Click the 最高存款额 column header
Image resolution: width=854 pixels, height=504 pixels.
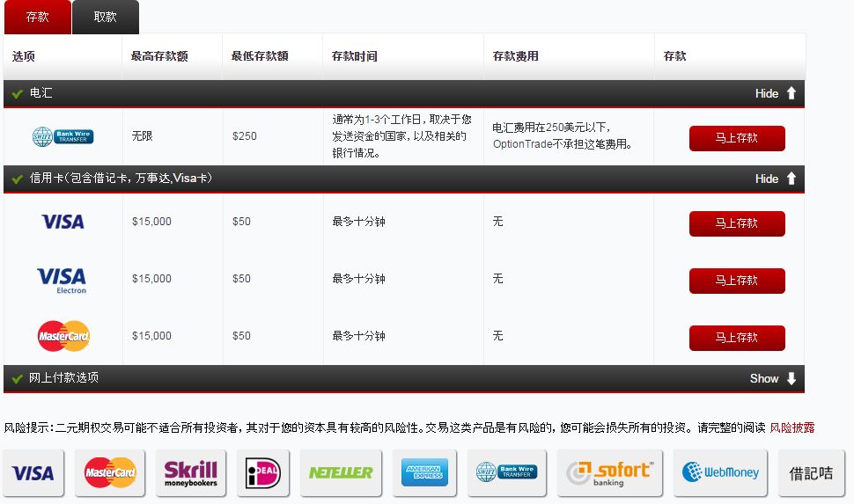[x=159, y=56]
